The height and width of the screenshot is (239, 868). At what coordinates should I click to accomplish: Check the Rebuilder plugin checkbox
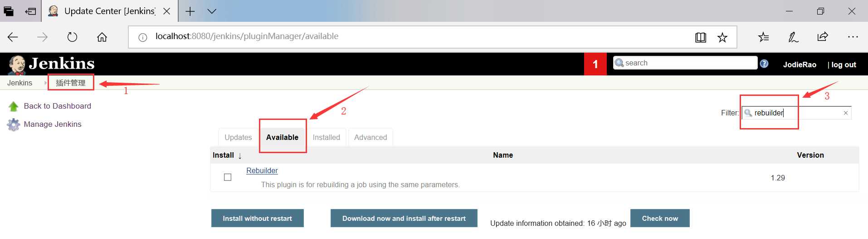coord(228,177)
